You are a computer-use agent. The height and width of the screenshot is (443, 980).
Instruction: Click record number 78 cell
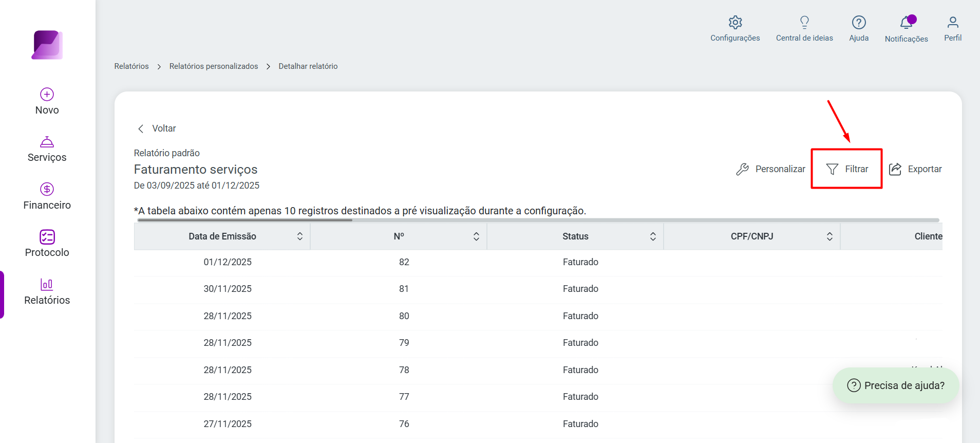(x=404, y=370)
